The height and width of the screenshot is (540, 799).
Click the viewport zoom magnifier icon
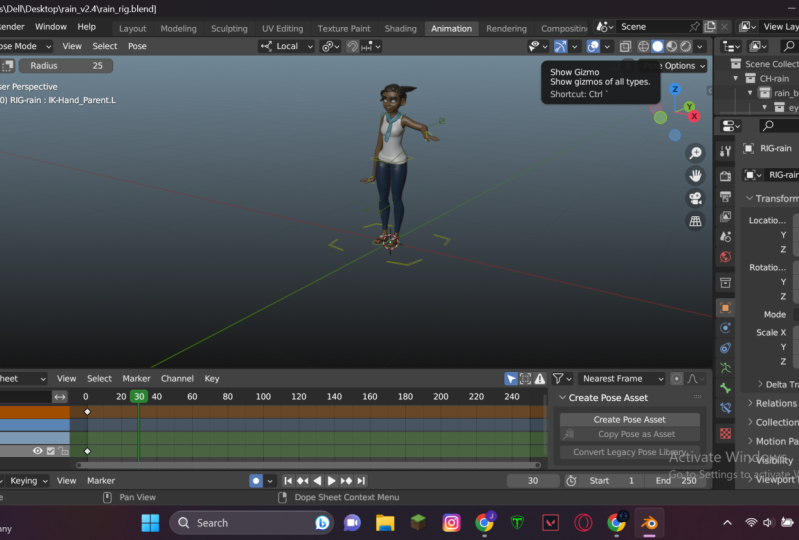point(696,153)
